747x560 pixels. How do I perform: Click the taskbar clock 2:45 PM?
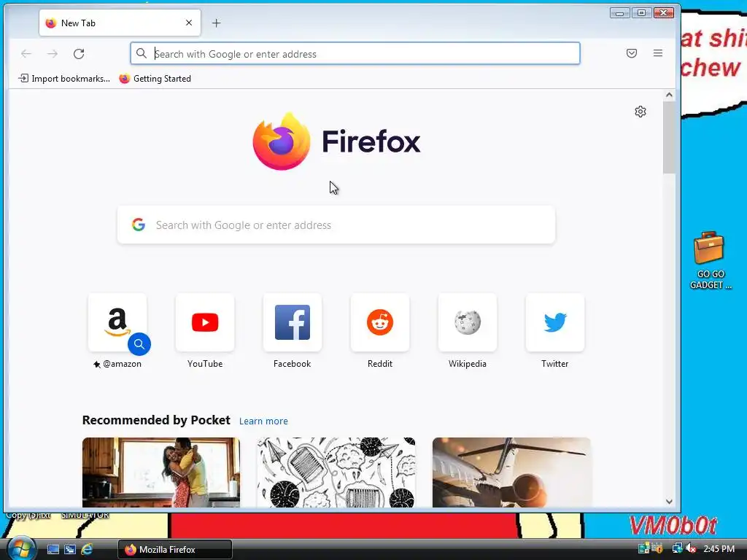click(719, 549)
